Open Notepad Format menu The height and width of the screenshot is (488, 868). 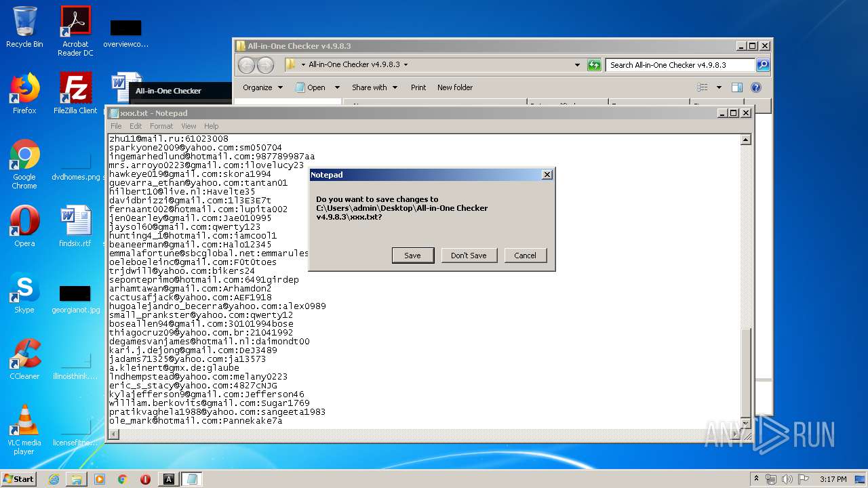point(161,126)
